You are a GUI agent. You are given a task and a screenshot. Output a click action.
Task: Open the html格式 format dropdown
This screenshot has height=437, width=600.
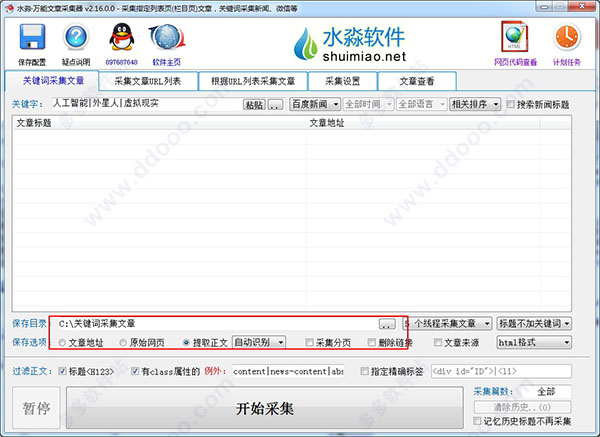534,342
